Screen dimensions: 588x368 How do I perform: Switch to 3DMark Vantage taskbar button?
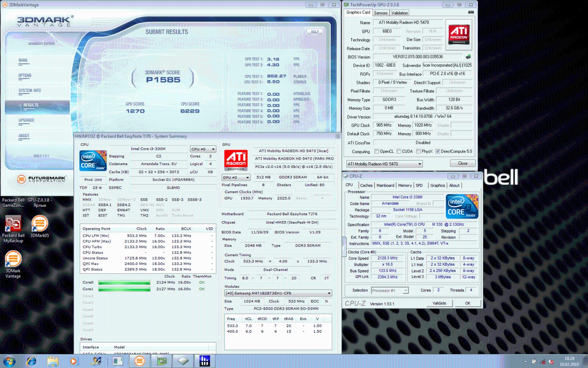coord(139,361)
